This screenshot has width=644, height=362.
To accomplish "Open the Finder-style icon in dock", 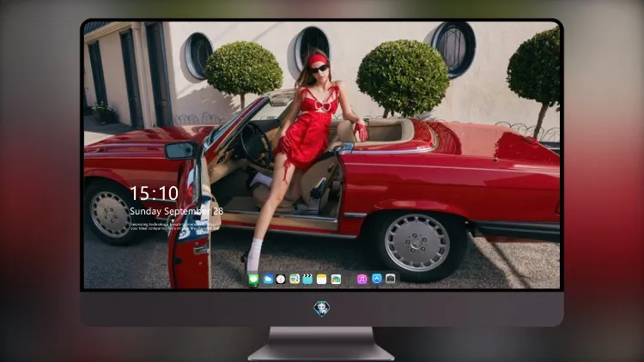I will [x=295, y=279].
